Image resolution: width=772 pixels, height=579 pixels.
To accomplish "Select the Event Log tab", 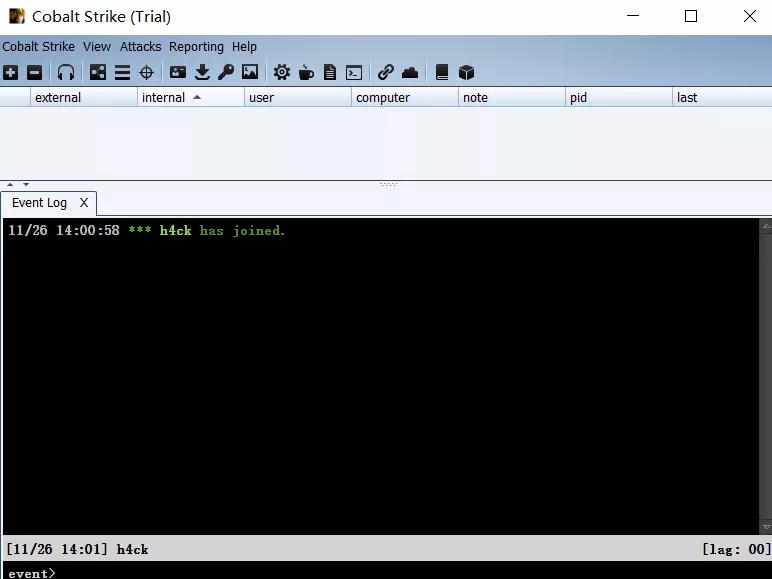I will click(39, 203).
